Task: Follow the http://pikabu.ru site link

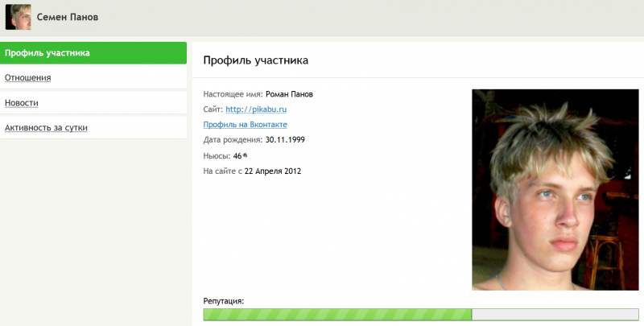Action: tap(256, 109)
